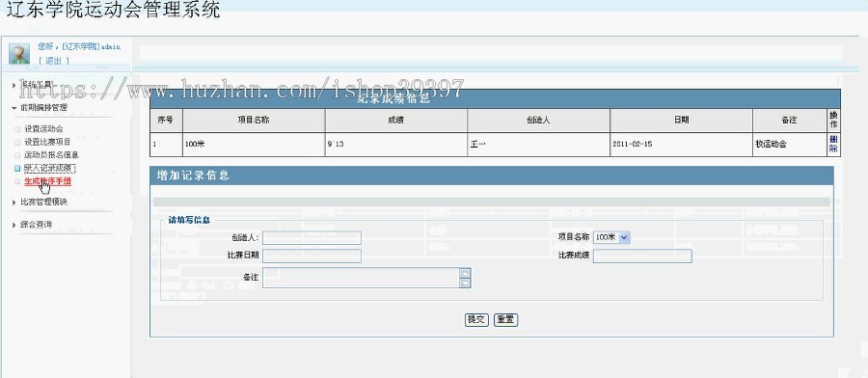Screen dimensions: 868x378
Task: Click the admin user avatar icon
Action: [19, 54]
